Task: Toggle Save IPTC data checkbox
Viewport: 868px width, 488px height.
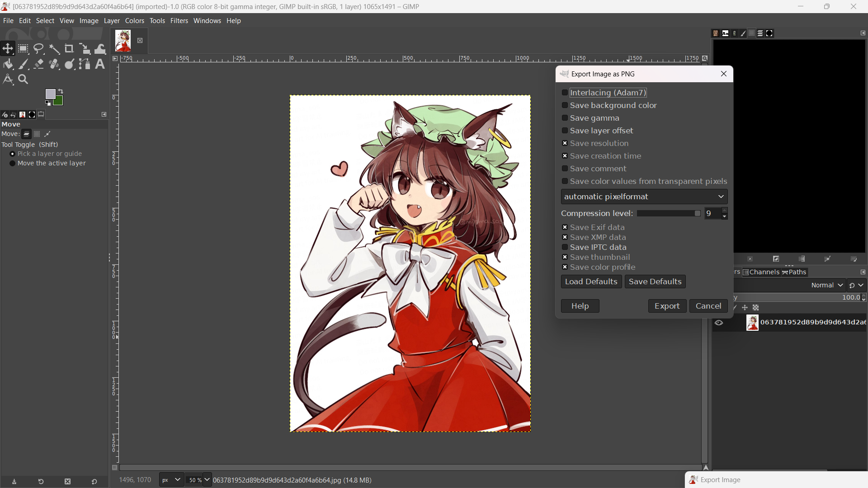Action: [565, 247]
